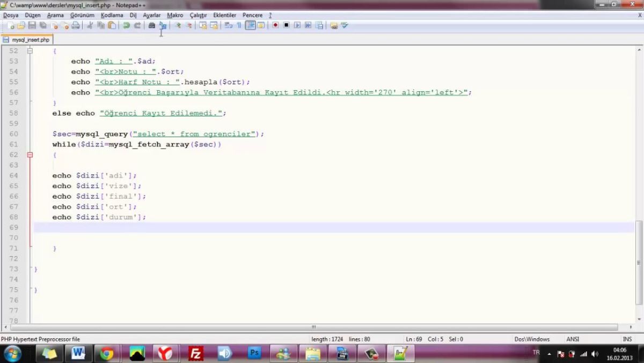Cut selection with scissors icon
This screenshot has height=363, width=644.
(x=91, y=25)
